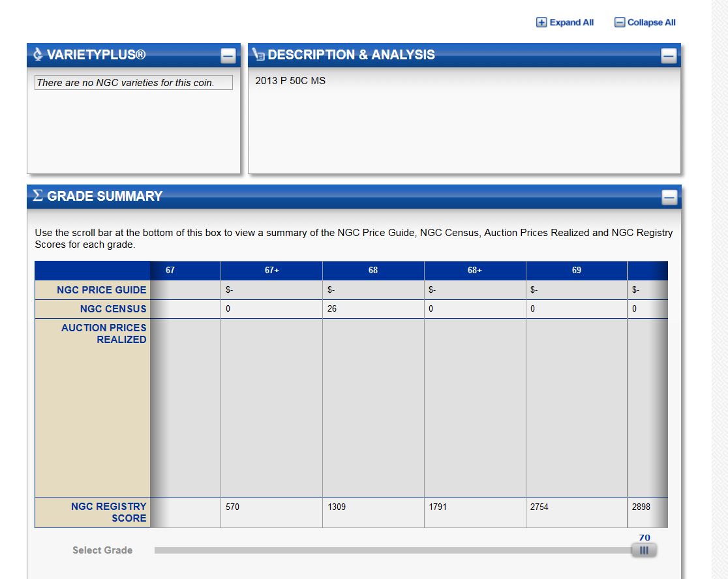Collapse the Grade Summary panel
The image size is (728, 579).
(x=669, y=198)
